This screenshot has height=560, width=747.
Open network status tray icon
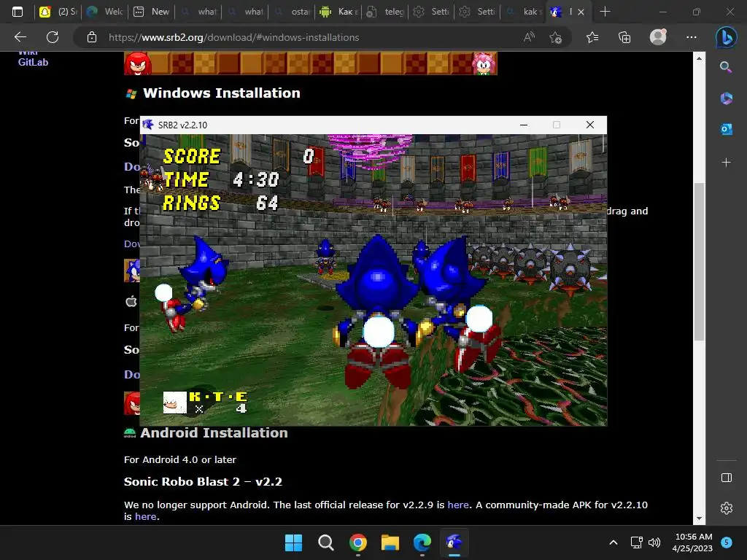636,542
